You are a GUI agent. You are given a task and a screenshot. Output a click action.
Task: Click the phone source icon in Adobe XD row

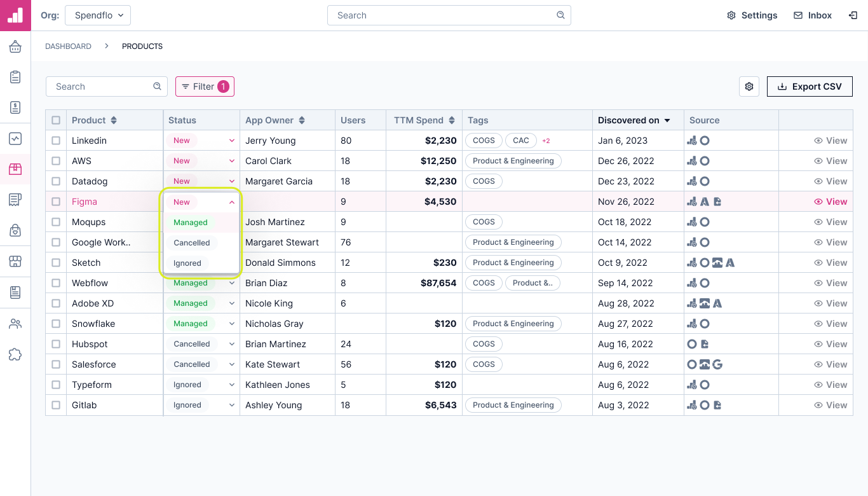(705, 303)
